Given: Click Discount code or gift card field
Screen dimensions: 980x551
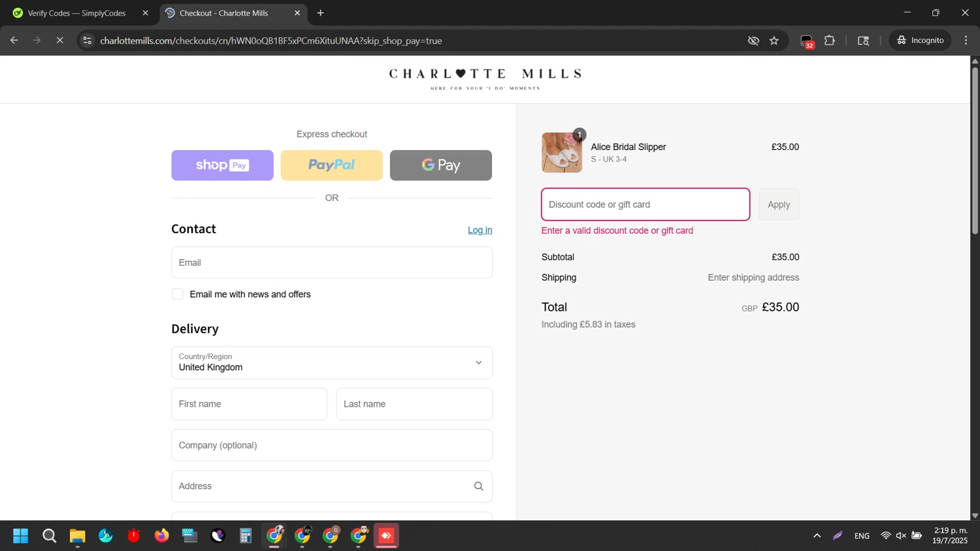Looking at the screenshot, I should (x=645, y=204).
